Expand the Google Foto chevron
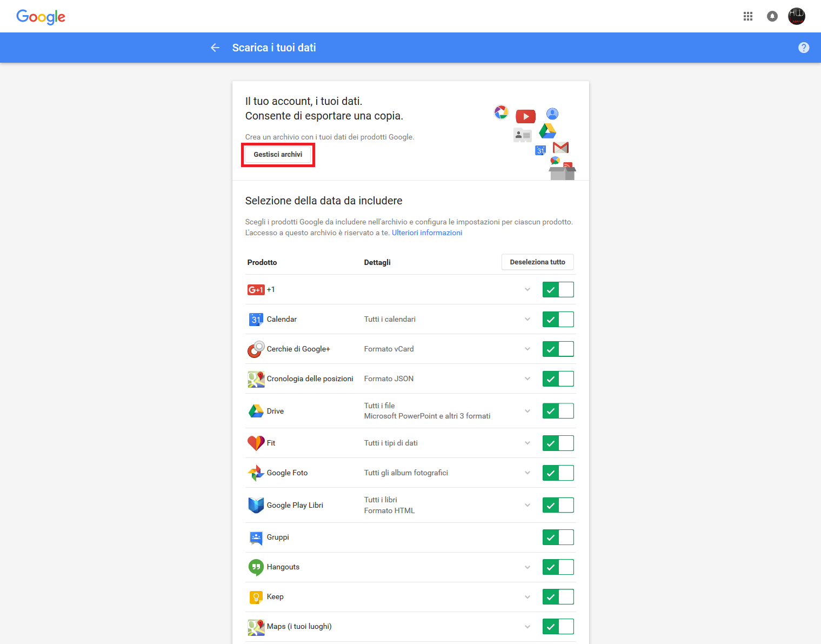The width and height of the screenshot is (821, 644). (528, 473)
